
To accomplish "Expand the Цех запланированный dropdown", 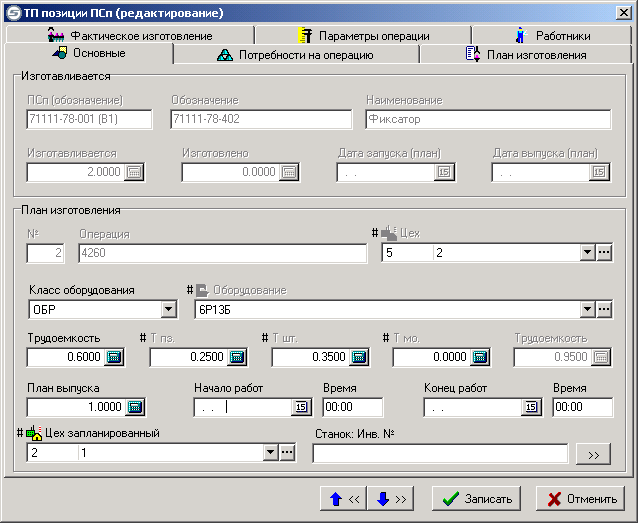I will tap(269, 453).
